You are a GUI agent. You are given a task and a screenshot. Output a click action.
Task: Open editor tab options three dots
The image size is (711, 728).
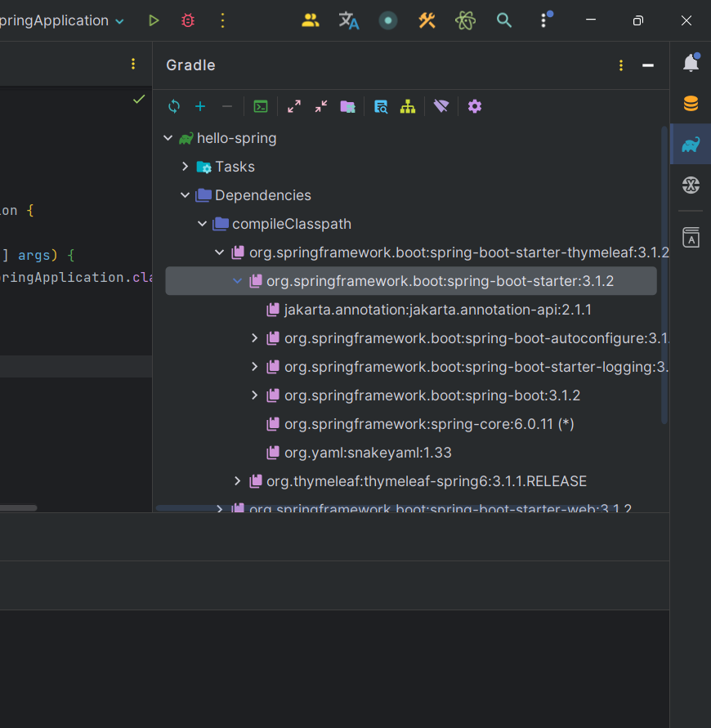(133, 64)
